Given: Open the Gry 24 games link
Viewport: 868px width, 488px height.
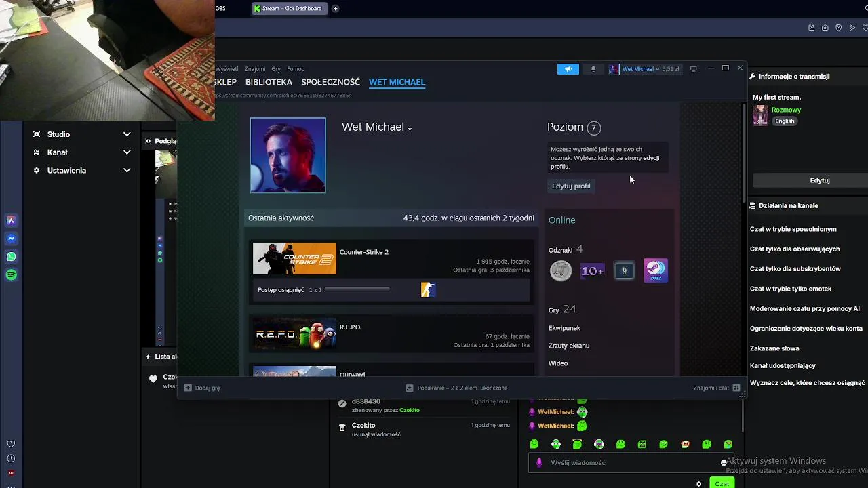Looking at the screenshot, I should tap(562, 309).
